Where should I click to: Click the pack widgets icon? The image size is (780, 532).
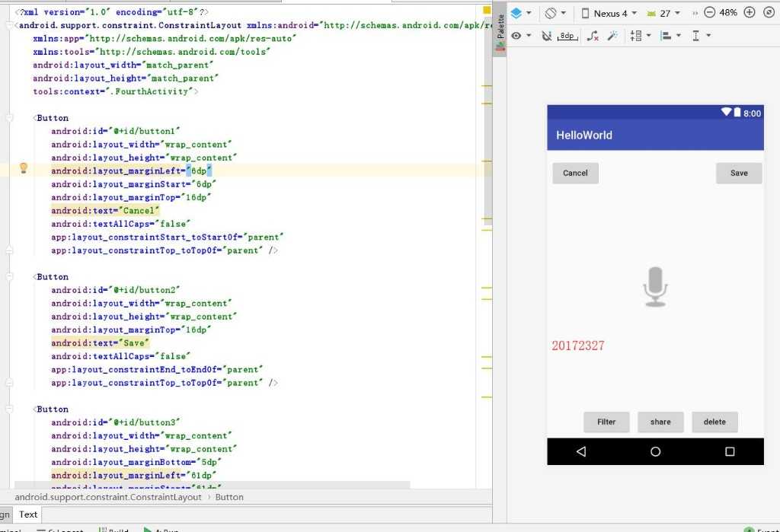(636, 36)
